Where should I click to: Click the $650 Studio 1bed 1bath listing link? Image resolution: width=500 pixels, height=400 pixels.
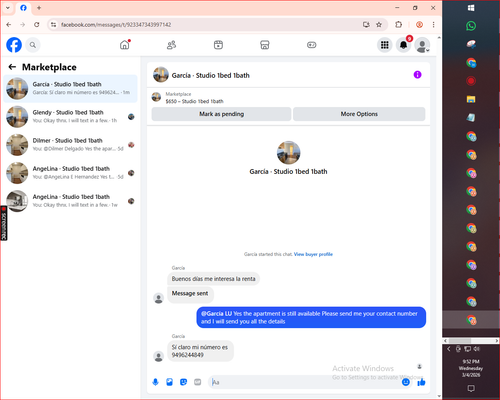coord(194,101)
